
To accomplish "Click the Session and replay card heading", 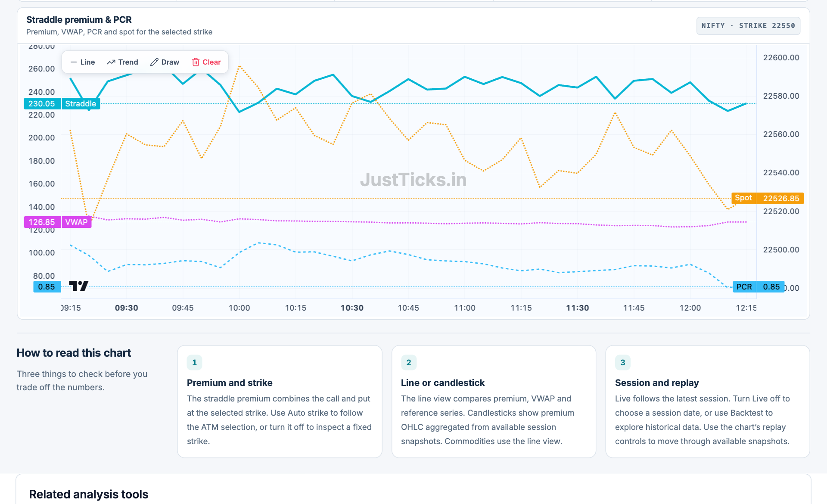I will click(x=657, y=383).
